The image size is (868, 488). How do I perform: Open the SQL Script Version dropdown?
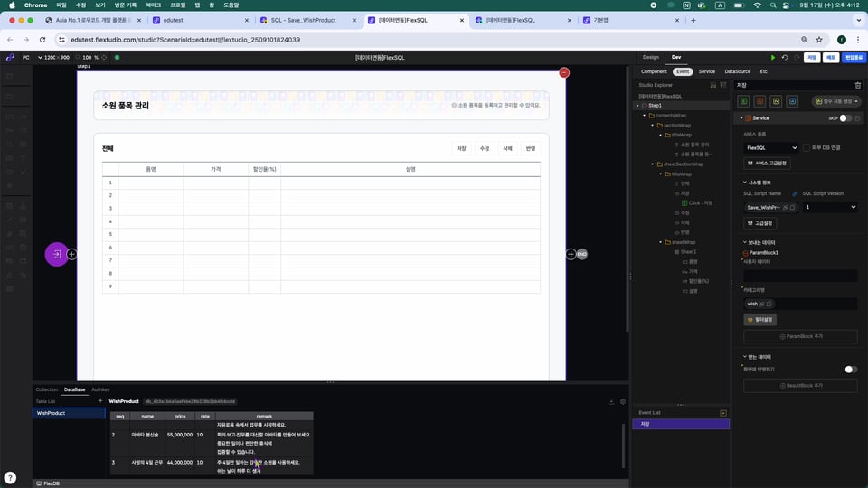830,207
